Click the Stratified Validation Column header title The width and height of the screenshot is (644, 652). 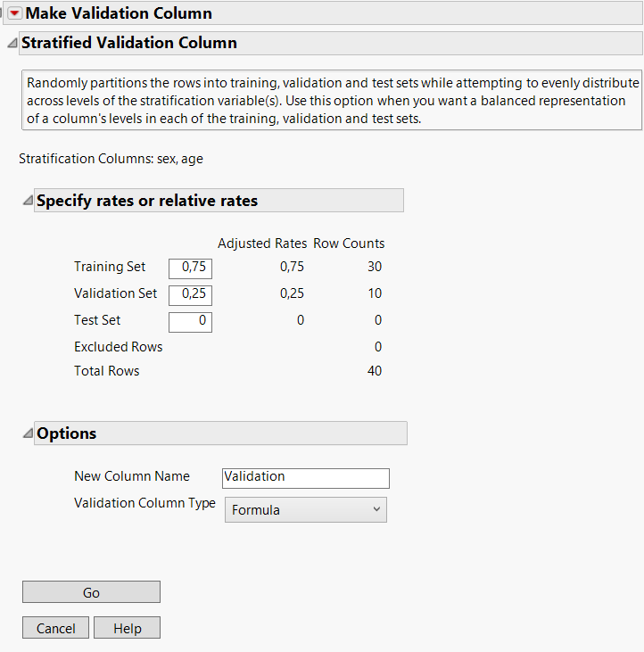pyautogui.click(x=129, y=43)
